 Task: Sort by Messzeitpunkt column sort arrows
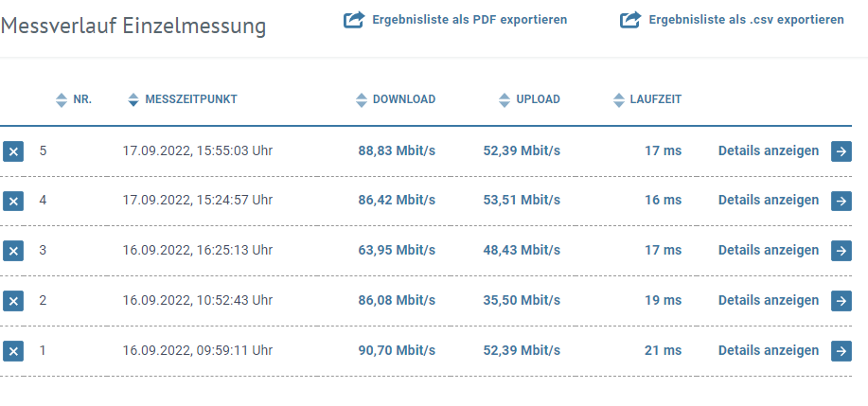133,100
